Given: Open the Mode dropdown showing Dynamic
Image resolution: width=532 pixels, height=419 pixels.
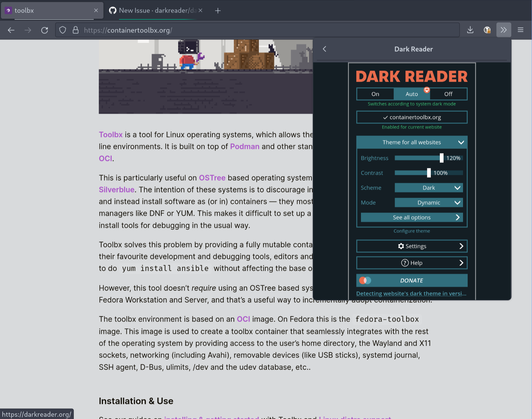Looking at the screenshot, I should tap(429, 202).
